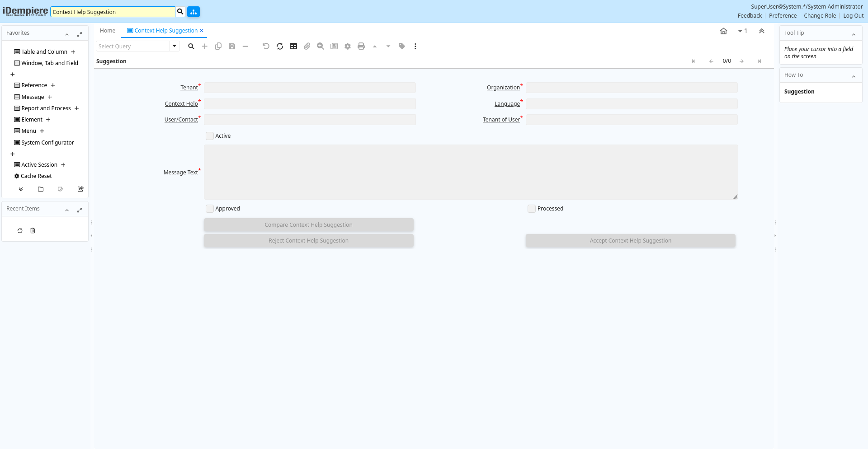Toggle the Processed checkbox
This screenshot has width=868, height=449.
pyautogui.click(x=532, y=209)
